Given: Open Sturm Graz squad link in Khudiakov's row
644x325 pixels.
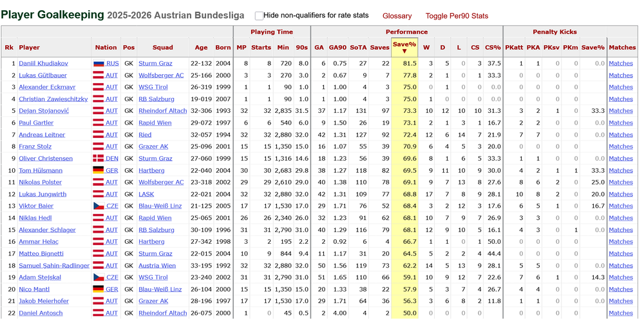Looking at the screenshot, I should (155, 63).
